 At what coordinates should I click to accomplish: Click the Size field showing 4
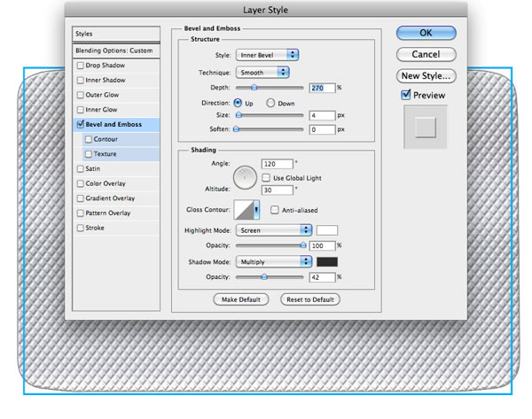click(322, 115)
